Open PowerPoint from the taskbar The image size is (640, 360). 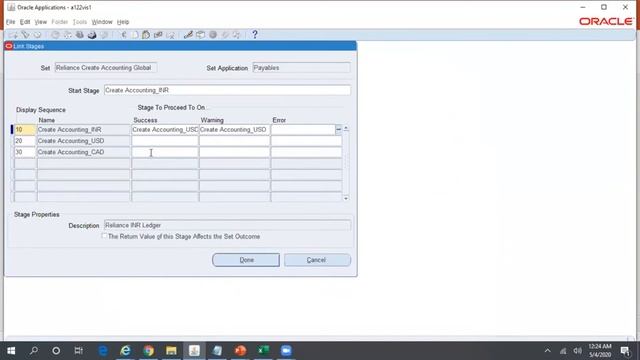click(240, 351)
